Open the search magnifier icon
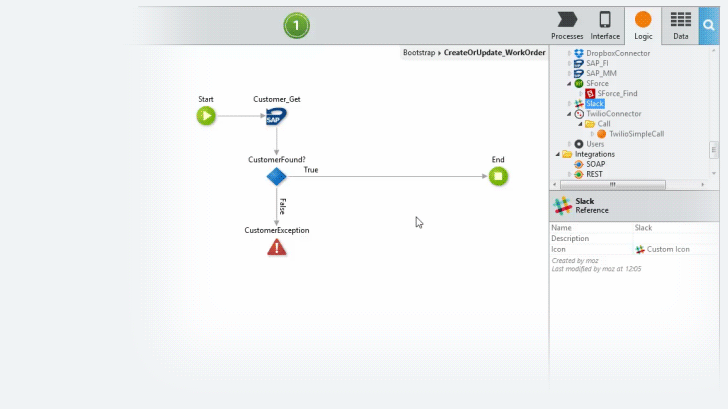 [708, 25]
